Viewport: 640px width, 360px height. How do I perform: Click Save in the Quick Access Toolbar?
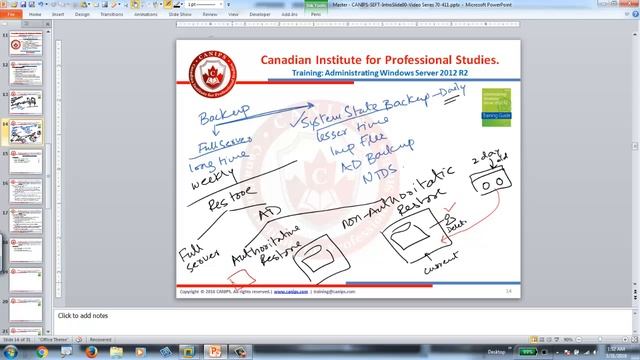[23, 4]
